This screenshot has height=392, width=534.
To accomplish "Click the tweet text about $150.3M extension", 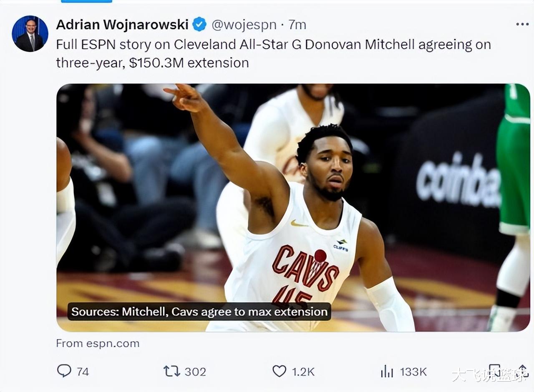I will pyautogui.click(x=273, y=53).
